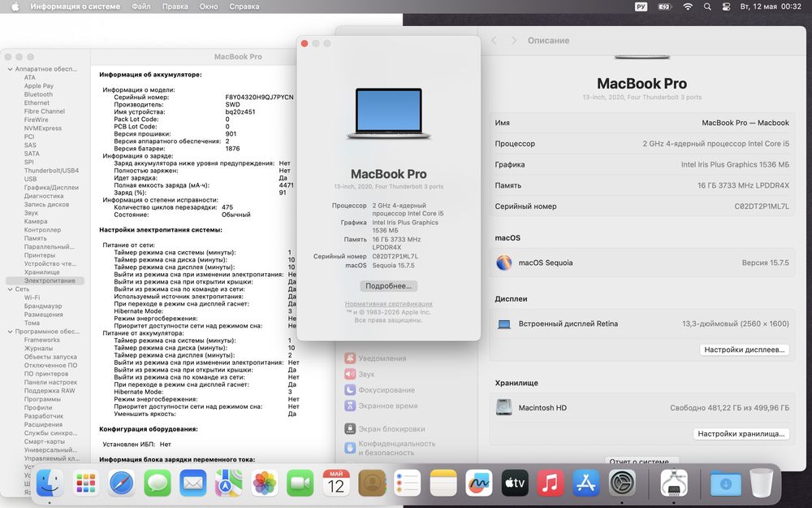Open the Правка menu

pos(175,7)
